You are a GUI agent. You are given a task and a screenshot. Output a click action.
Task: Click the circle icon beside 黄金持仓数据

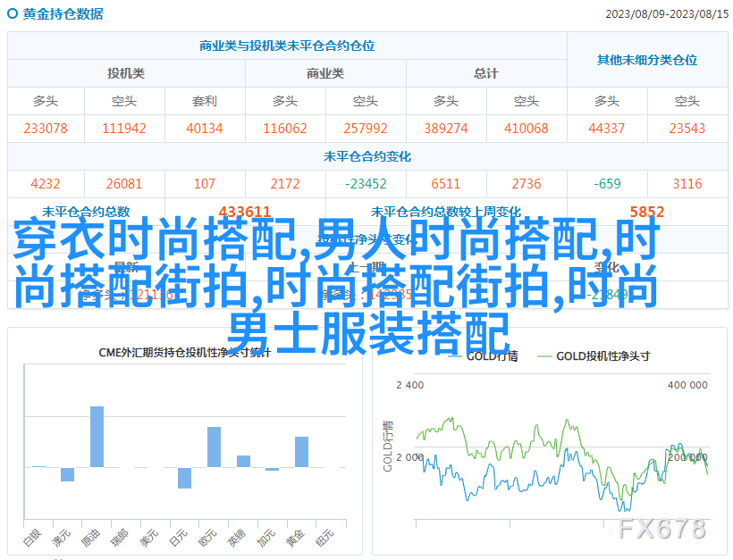point(13,13)
